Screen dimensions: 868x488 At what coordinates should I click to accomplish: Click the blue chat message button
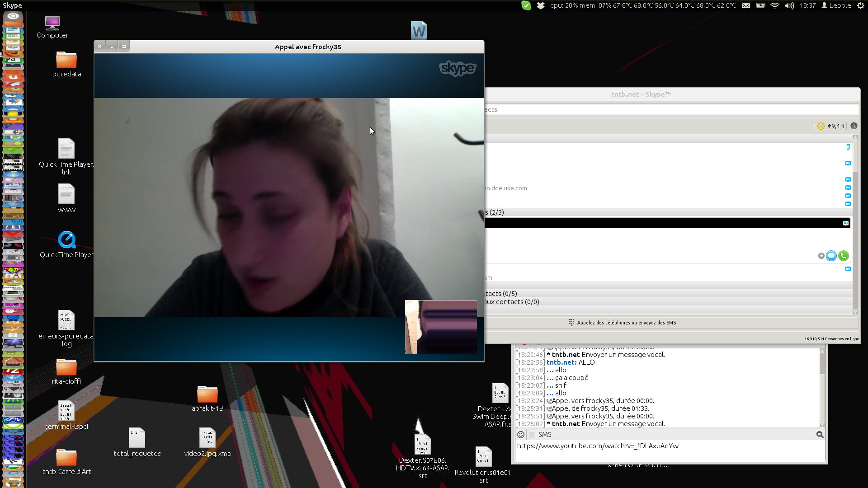(x=831, y=256)
